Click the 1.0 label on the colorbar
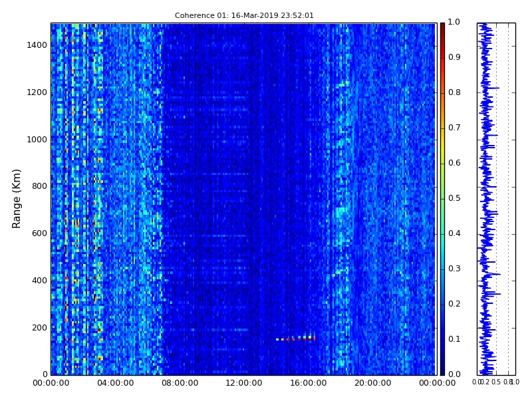532x399 pixels. point(454,22)
